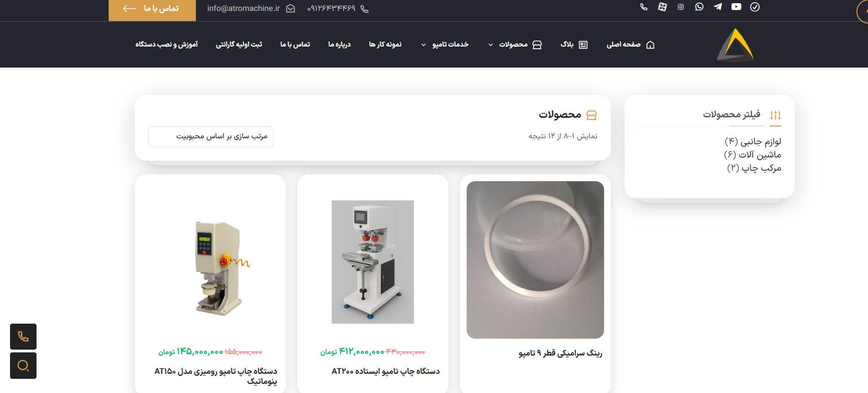
Task: Click the circled checkmark social icon
Action: [x=755, y=7]
